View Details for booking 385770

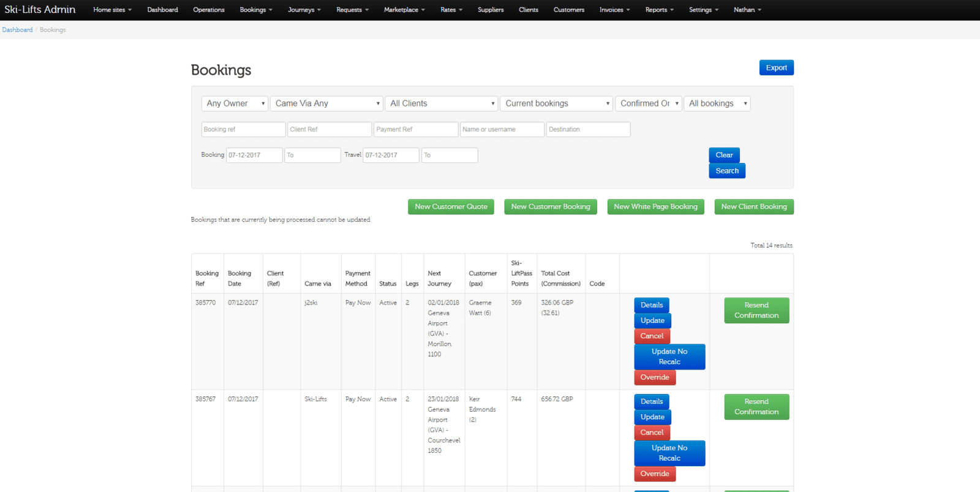[x=652, y=305]
